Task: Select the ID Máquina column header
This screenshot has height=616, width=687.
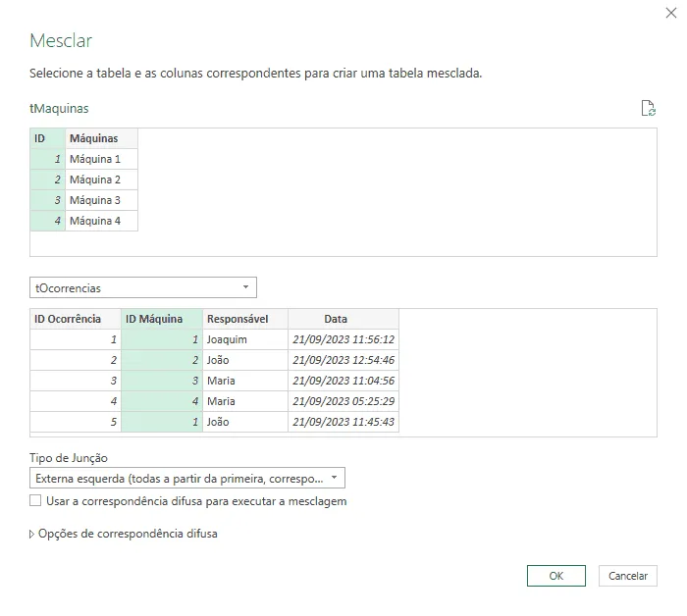Action: (x=162, y=319)
